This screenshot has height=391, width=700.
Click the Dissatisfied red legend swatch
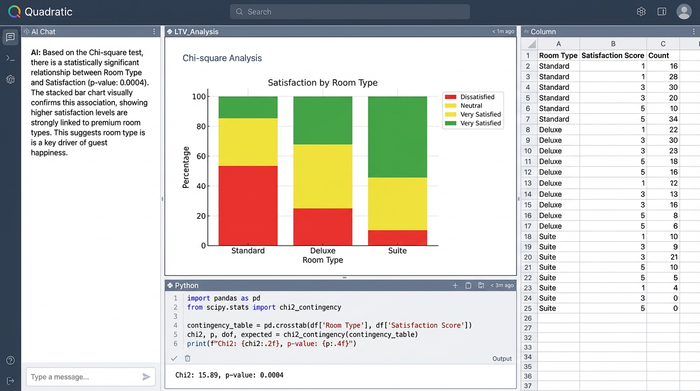click(450, 97)
